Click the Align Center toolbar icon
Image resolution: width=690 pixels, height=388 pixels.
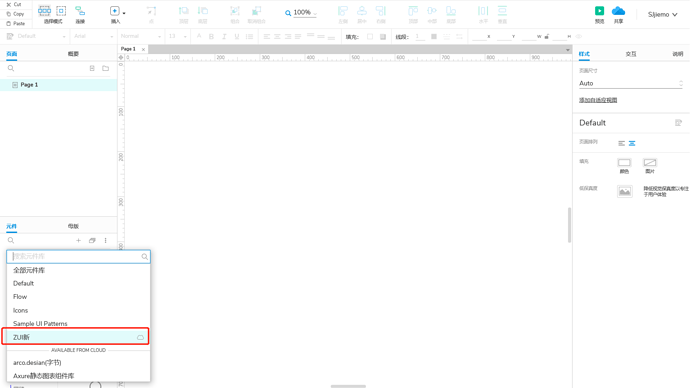pos(362,11)
